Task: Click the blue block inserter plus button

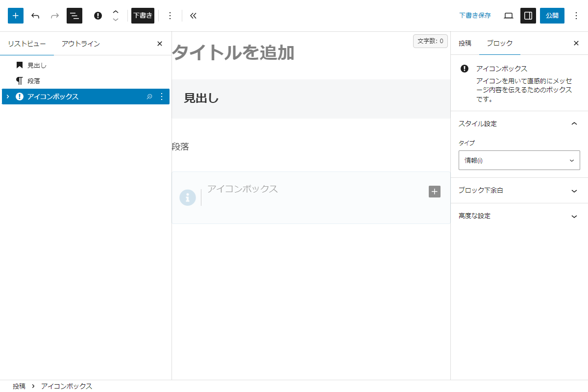Action: [16, 16]
